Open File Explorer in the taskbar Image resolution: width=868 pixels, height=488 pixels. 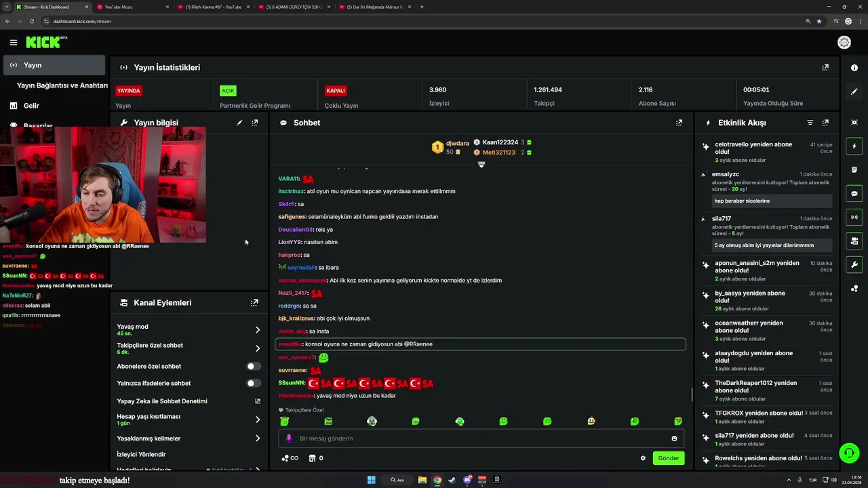coord(422,480)
